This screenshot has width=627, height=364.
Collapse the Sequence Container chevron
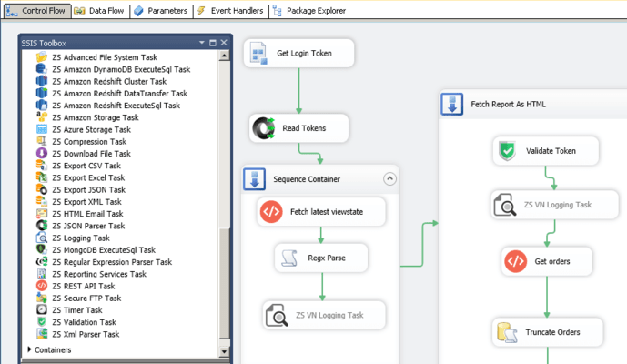tap(390, 179)
